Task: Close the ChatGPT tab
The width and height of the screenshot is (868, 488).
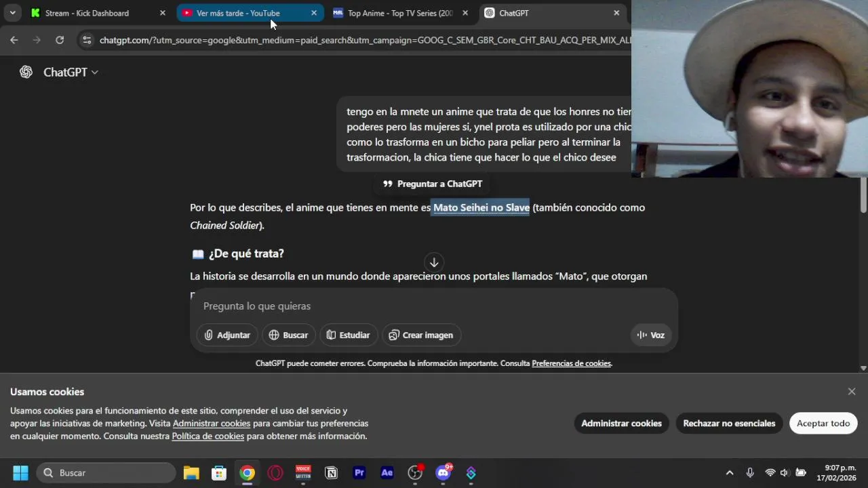Action: [616, 13]
